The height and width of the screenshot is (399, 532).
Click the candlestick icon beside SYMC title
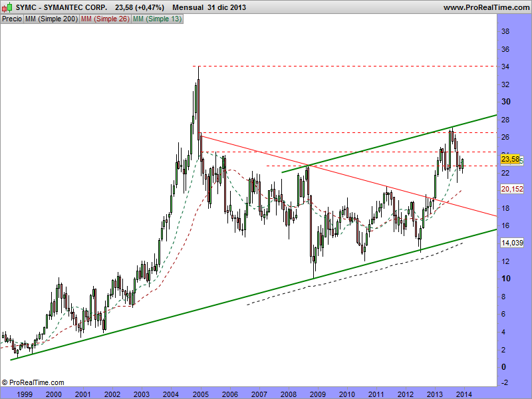8,7
